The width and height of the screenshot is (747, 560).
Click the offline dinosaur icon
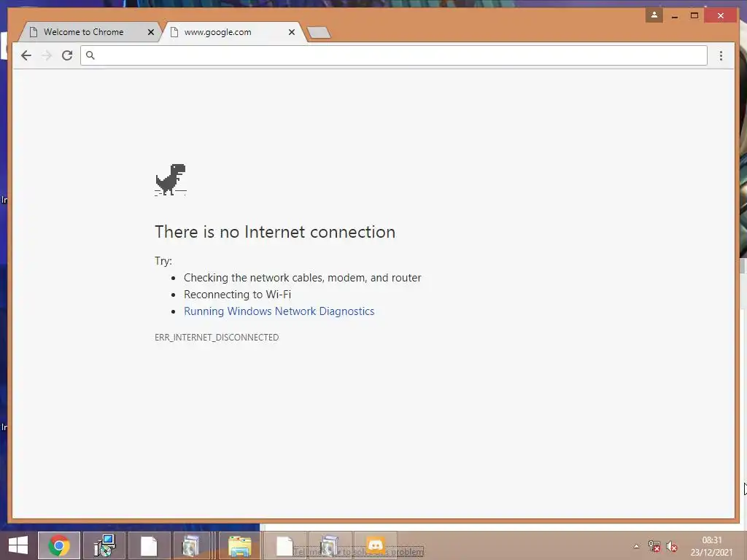click(171, 179)
